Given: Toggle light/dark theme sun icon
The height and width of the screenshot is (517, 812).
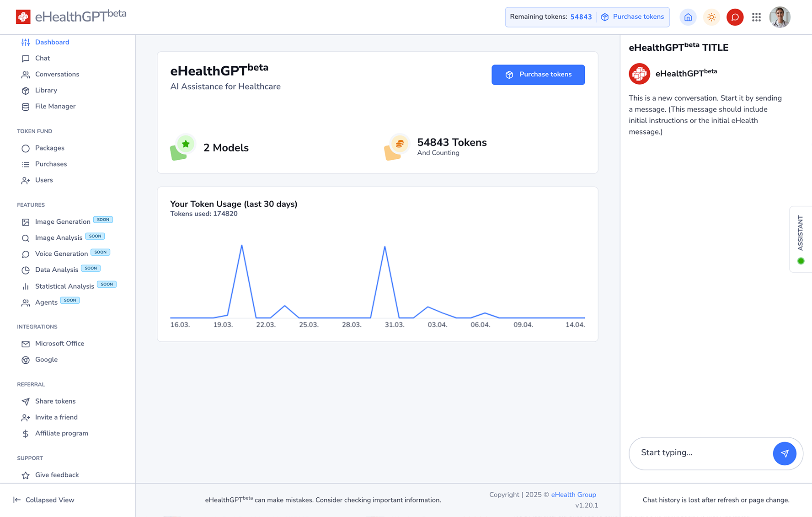Looking at the screenshot, I should tap(711, 17).
